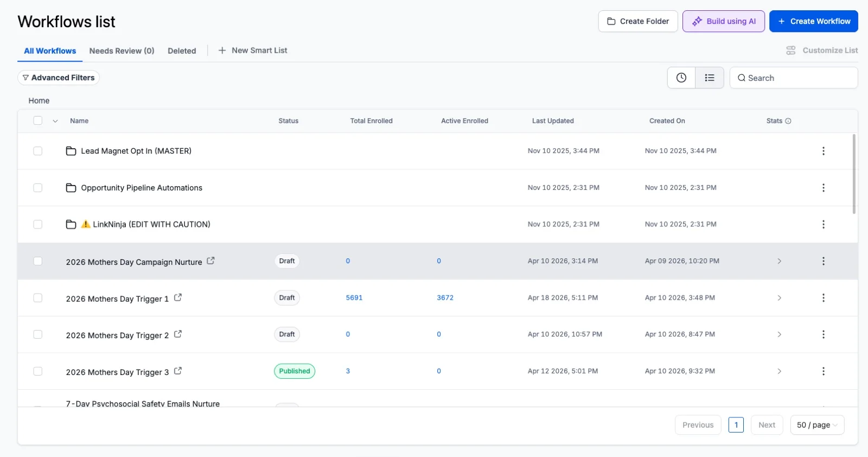The width and height of the screenshot is (868, 457).
Task: Switch to the Needs Review (0) tab
Action: coord(122,51)
